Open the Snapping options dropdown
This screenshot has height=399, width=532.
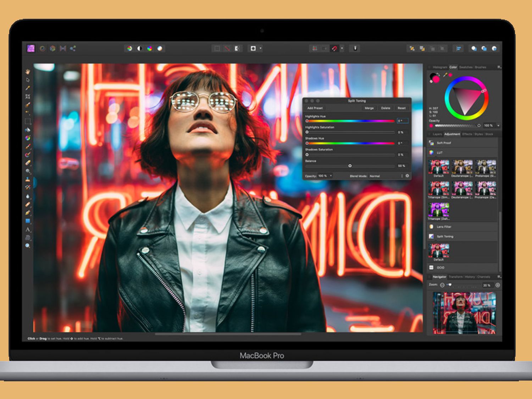pos(342,48)
